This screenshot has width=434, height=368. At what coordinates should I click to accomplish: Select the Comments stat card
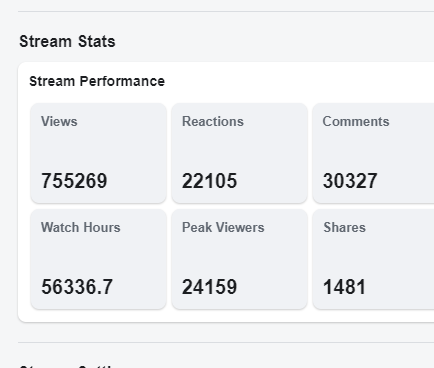[x=373, y=153]
